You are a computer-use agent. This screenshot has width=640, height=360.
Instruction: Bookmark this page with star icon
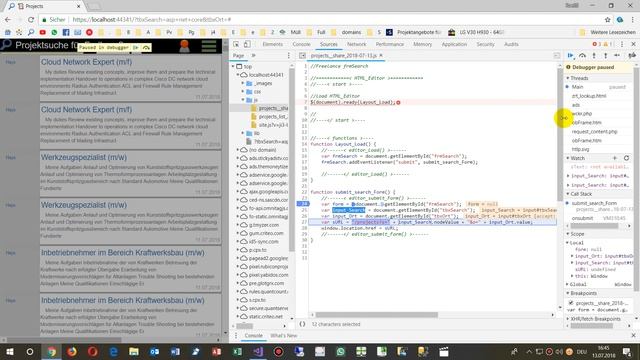607,19
